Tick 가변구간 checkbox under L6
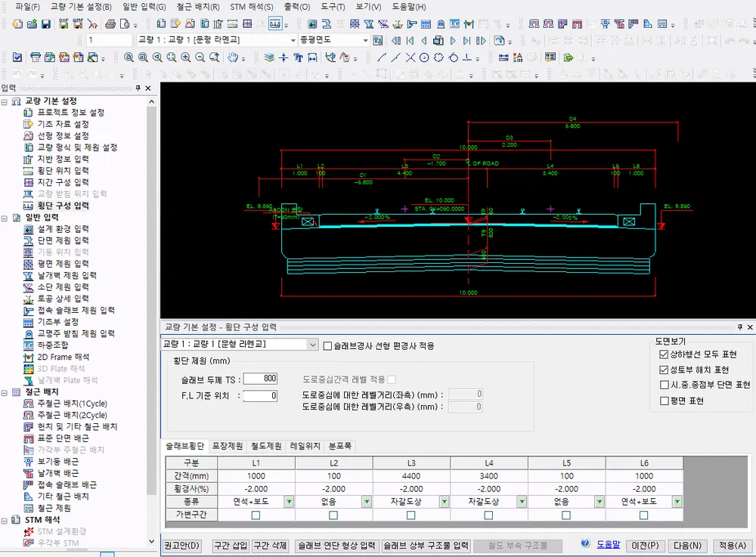This screenshot has width=756, height=557. 643,515
